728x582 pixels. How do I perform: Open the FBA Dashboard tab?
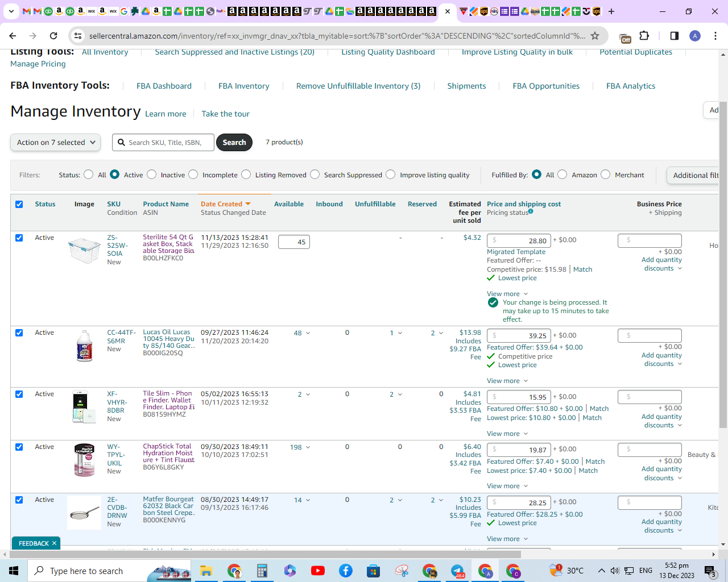(164, 86)
